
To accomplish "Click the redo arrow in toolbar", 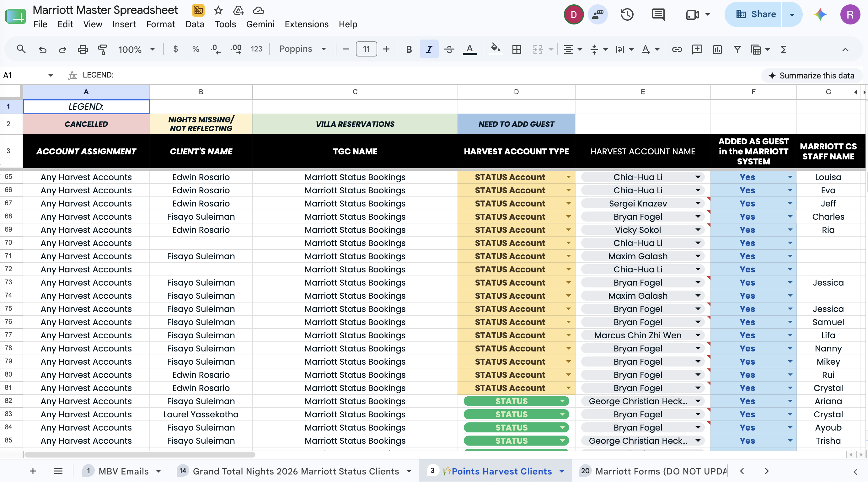I will coord(62,50).
